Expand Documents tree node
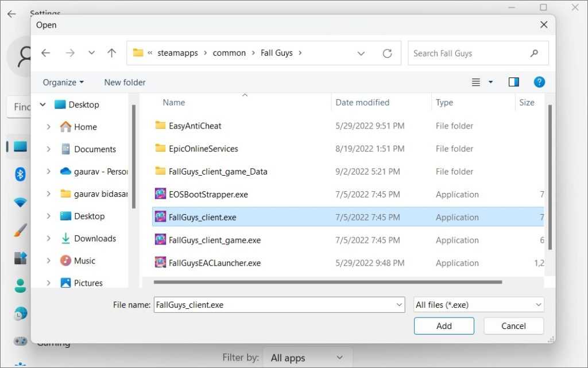 click(48, 149)
